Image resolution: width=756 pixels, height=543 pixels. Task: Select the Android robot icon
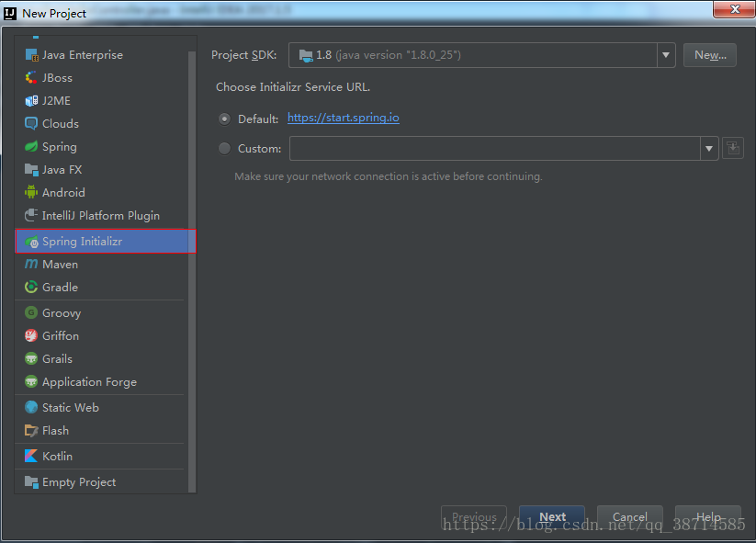[x=31, y=192]
